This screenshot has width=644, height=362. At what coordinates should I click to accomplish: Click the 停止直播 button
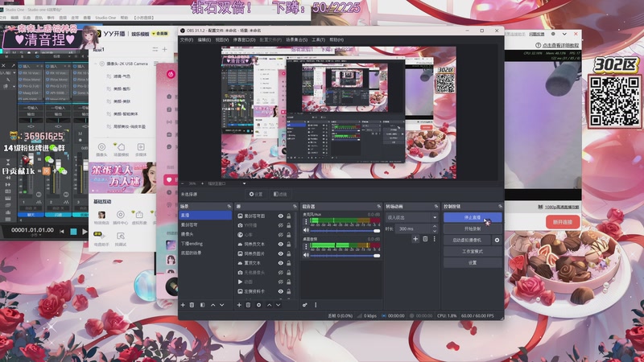pyautogui.click(x=473, y=217)
